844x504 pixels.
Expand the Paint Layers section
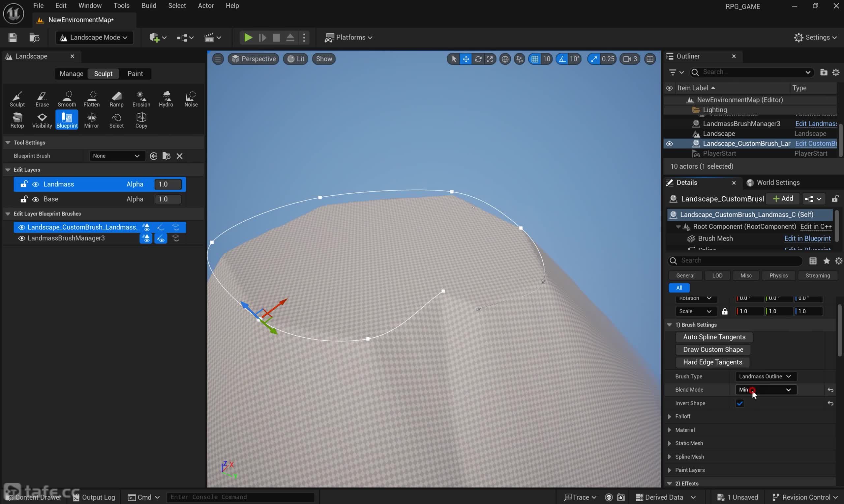pos(669,470)
